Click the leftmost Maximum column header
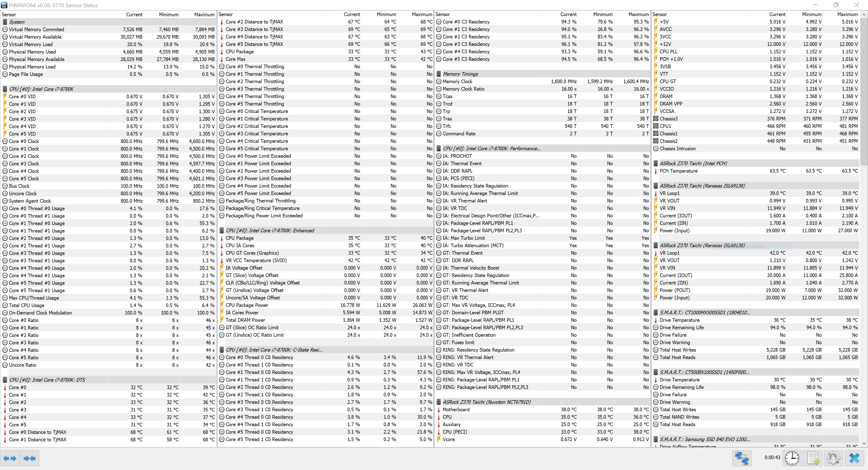868x470 pixels. 204,14
